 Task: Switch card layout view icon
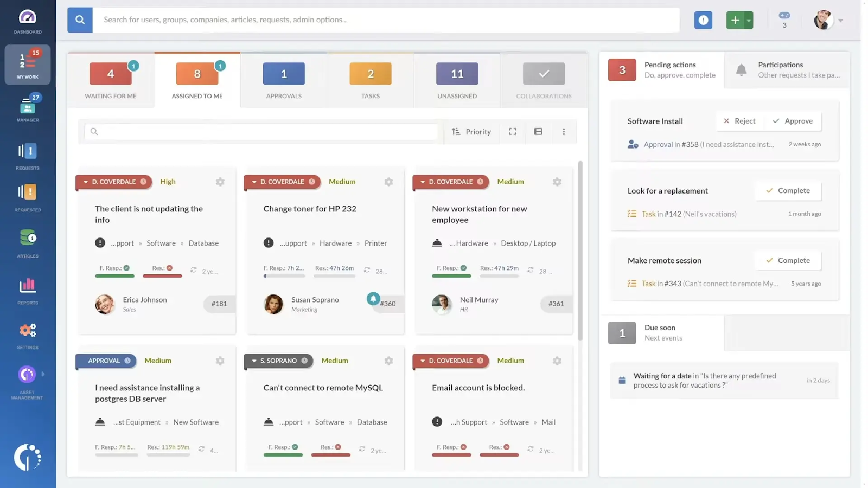538,132
